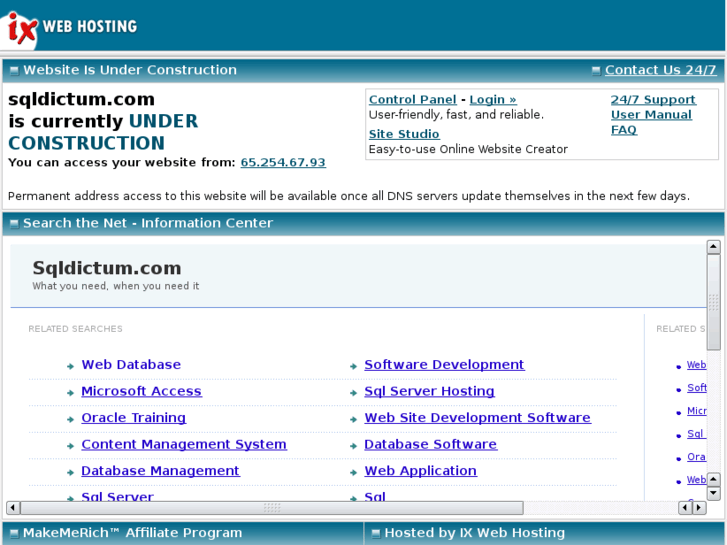The height and width of the screenshot is (545, 727).
Task: Select the Microsoft Access search link
Action: click(141, 391)
